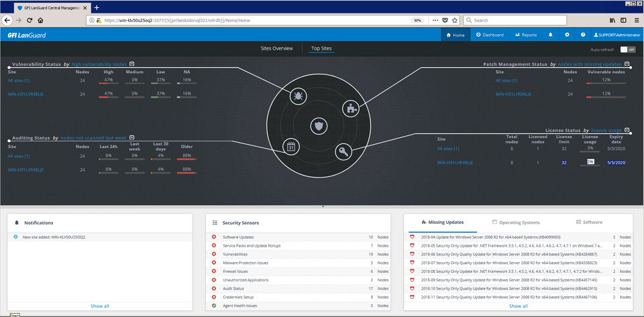
Task: Click the shield icon for KB4099950 update
Action: pyautogui.click(x=413, y=237)
